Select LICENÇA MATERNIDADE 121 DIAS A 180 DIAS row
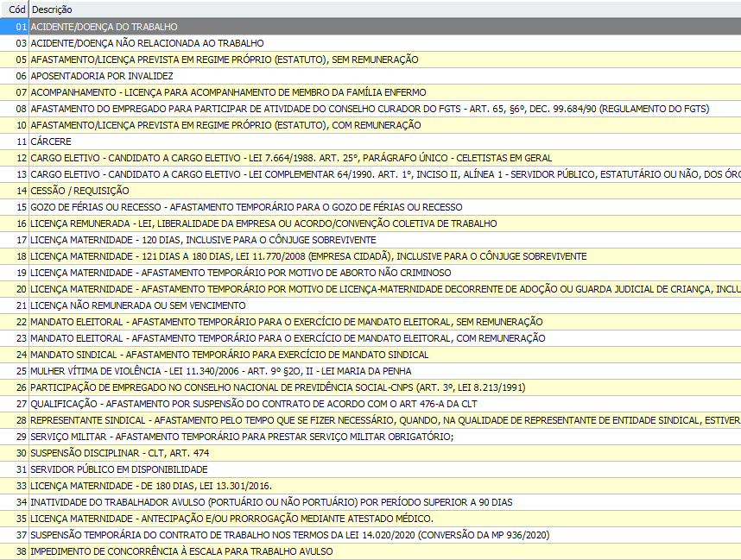 (370, 256)
